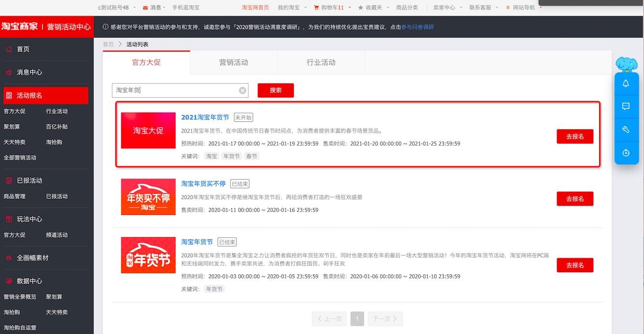Click the 首页 breadcrumb link

tap(108, 44)
